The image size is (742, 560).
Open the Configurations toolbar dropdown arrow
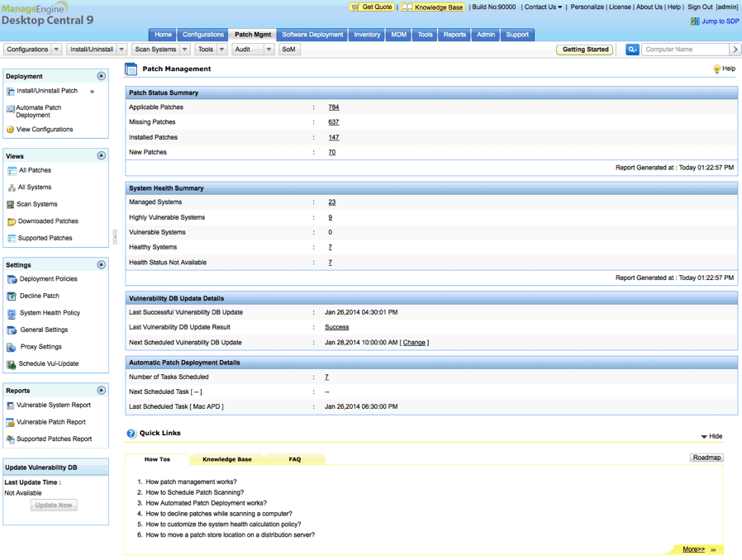[x=57, y=50]
